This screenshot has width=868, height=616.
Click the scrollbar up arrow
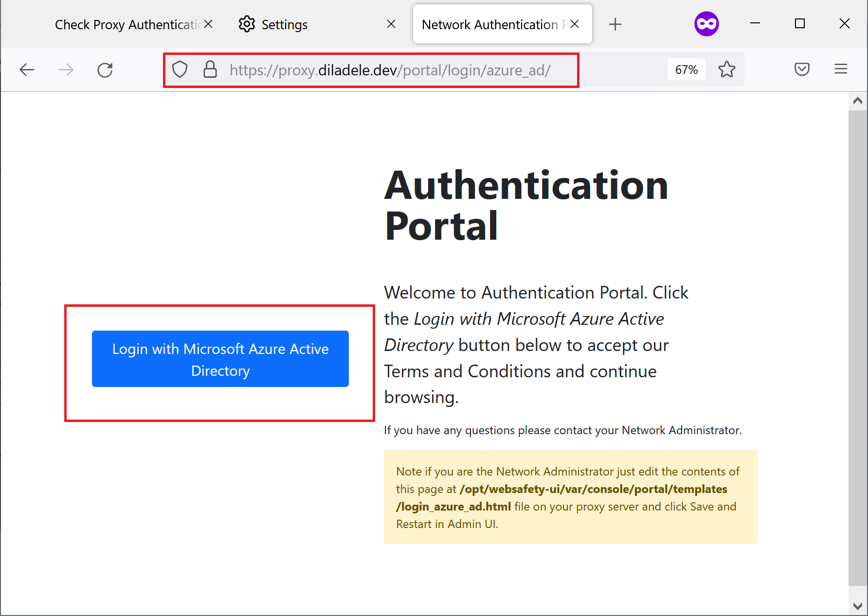tap(858, 101)
